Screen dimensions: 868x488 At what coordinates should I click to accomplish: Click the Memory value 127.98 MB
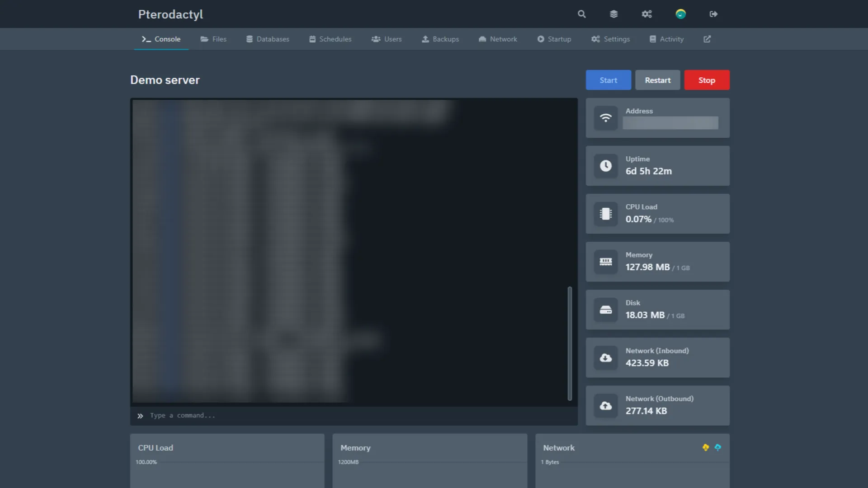[648, 267]
